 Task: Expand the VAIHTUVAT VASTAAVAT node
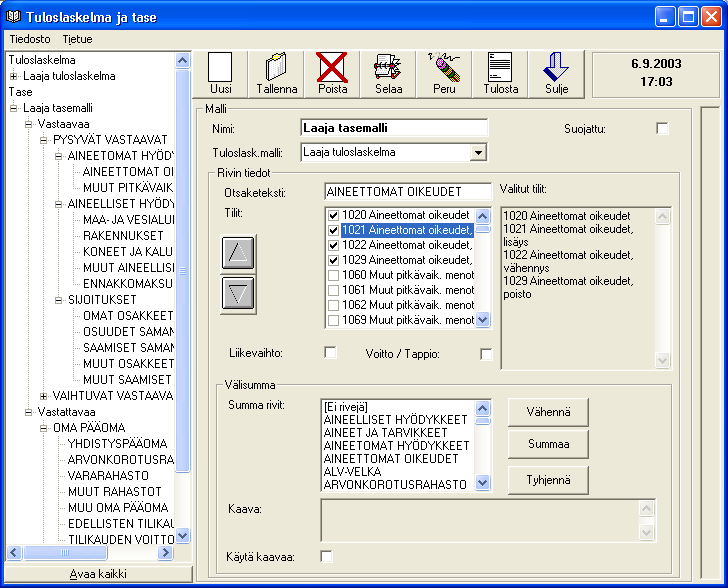43,396
